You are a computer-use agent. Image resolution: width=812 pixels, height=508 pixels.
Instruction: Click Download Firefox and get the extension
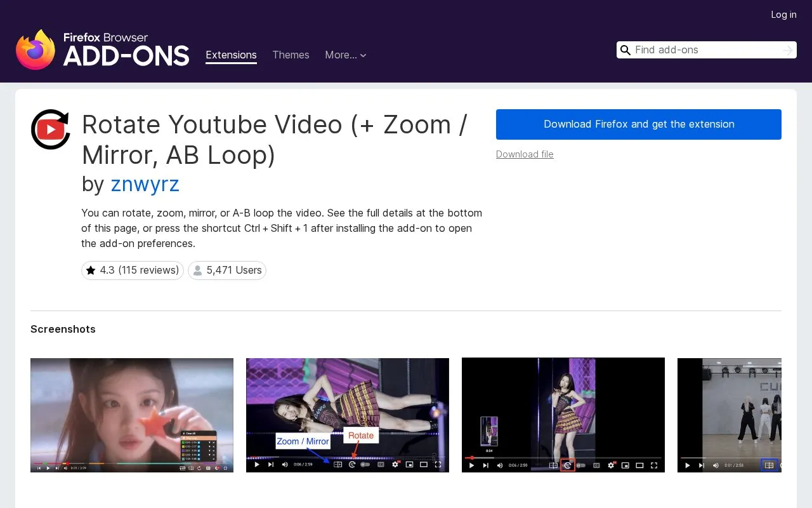pos(639,124)
